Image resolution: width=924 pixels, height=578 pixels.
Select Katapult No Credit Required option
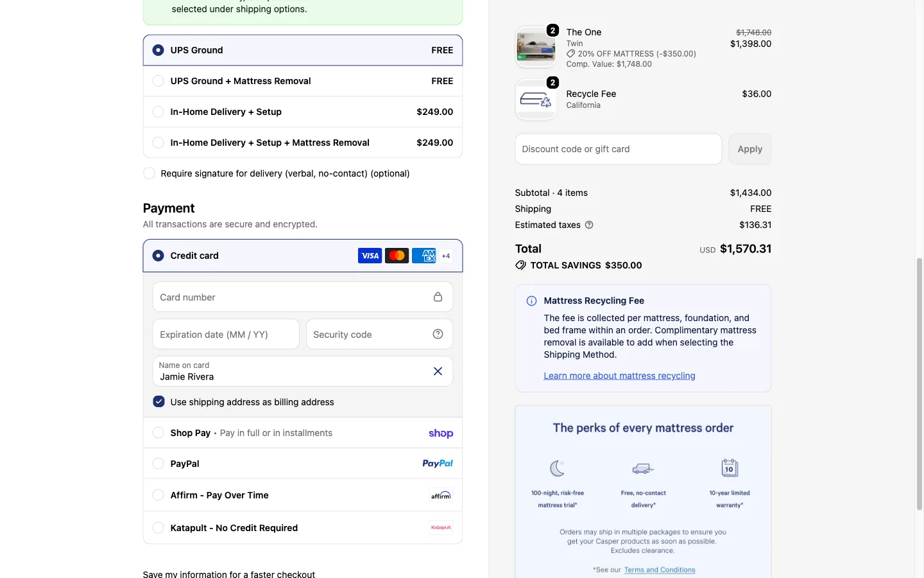pyautogui.click(x=303, y=528)
